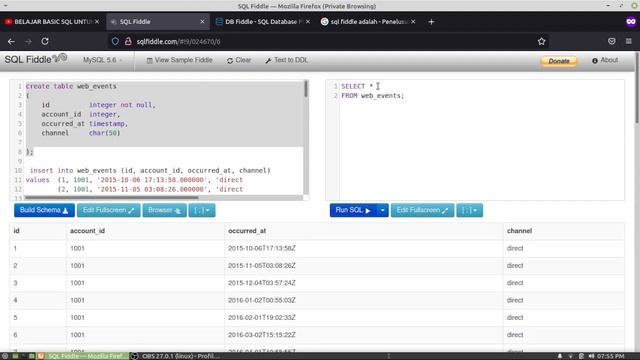Open a new browser tab
The width and height of the screenshot is (640, 360).
click(431, 22)
